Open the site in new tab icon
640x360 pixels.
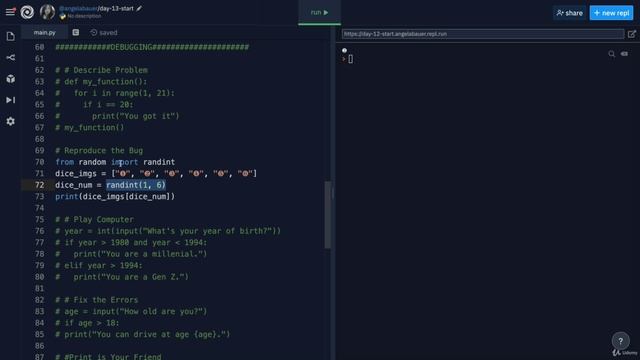tap(631, 34)
